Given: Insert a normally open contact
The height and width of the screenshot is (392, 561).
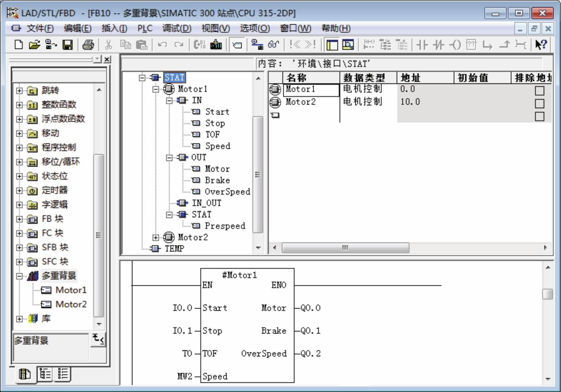Looking at the screenshot, I should [422, 45].
